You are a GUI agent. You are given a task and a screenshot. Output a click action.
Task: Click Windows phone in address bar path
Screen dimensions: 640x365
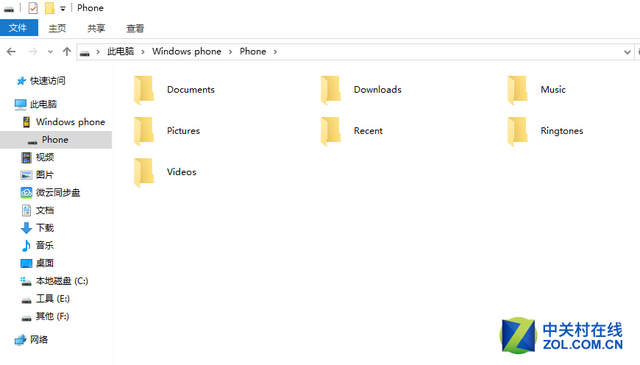(x=187, y=51)
